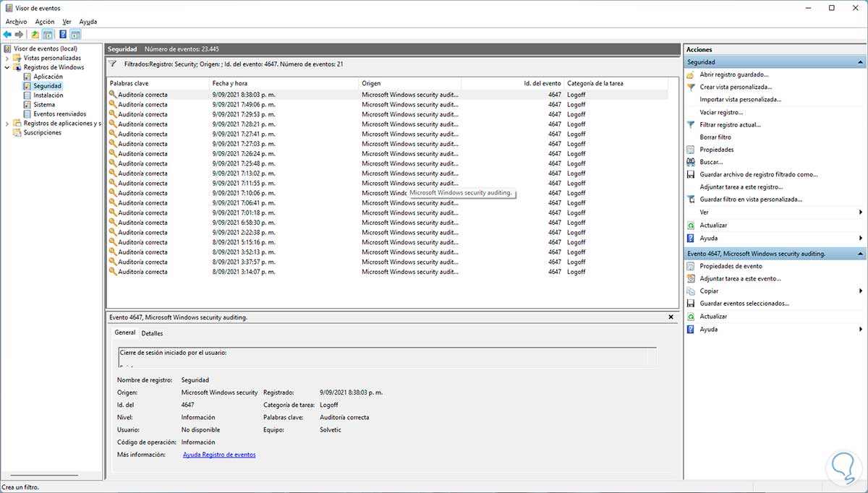Click the Suscripciones icon in tree
The height and width of the screenshot is (493, 868).
(x=17, y=133)
